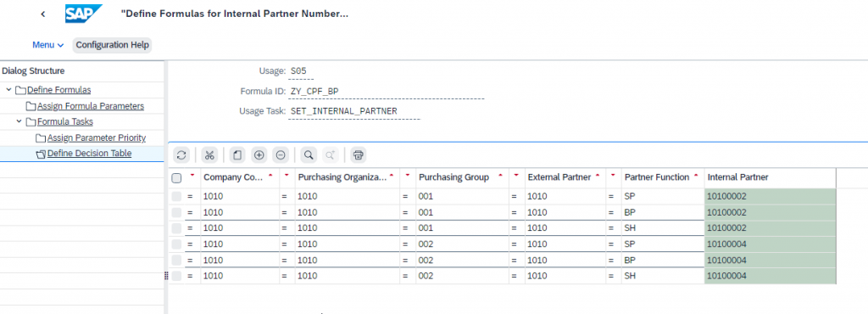Click the Configuration Help button
Viewport: 868px width, 314px height.
pos(112,45)
